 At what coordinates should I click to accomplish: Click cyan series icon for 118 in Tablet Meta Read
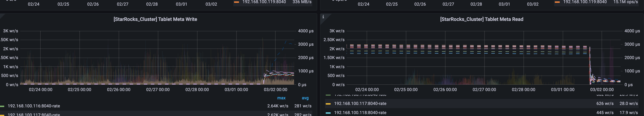(x=328, y=113)
